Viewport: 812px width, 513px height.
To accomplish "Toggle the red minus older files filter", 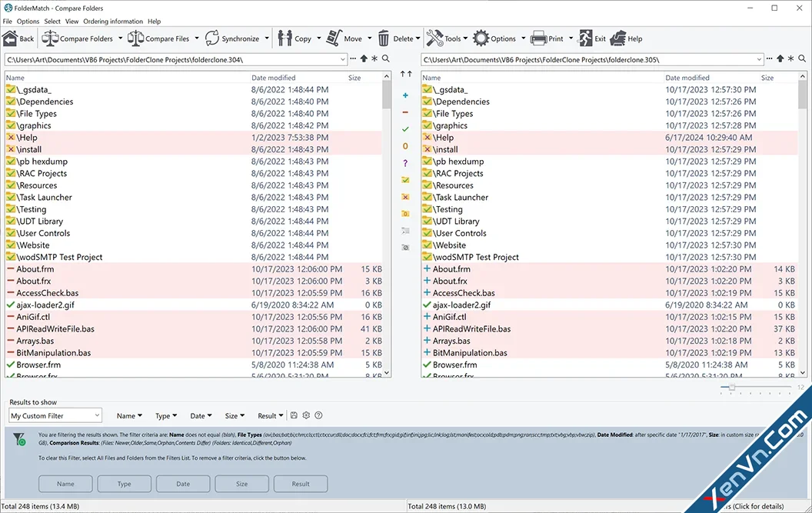I will [x=405, y=112].
